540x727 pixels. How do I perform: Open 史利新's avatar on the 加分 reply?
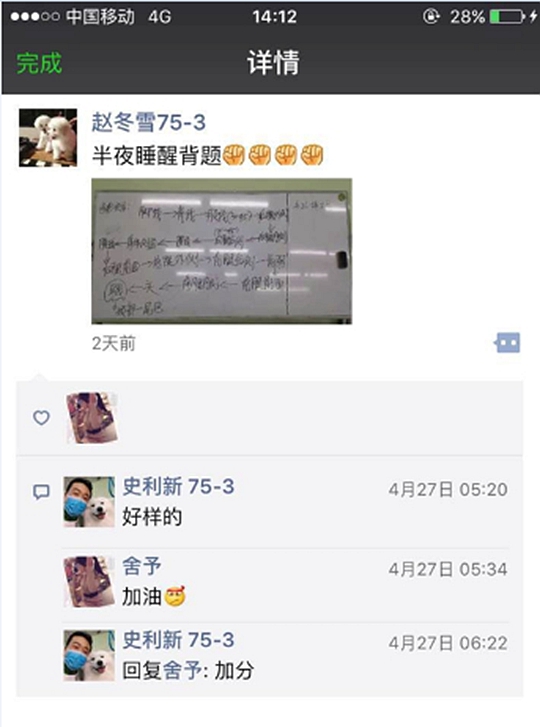tap(89, 655)
